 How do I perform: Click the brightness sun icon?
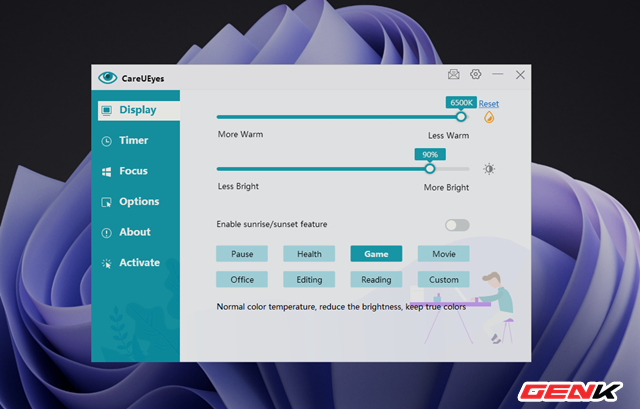[489, 169]
